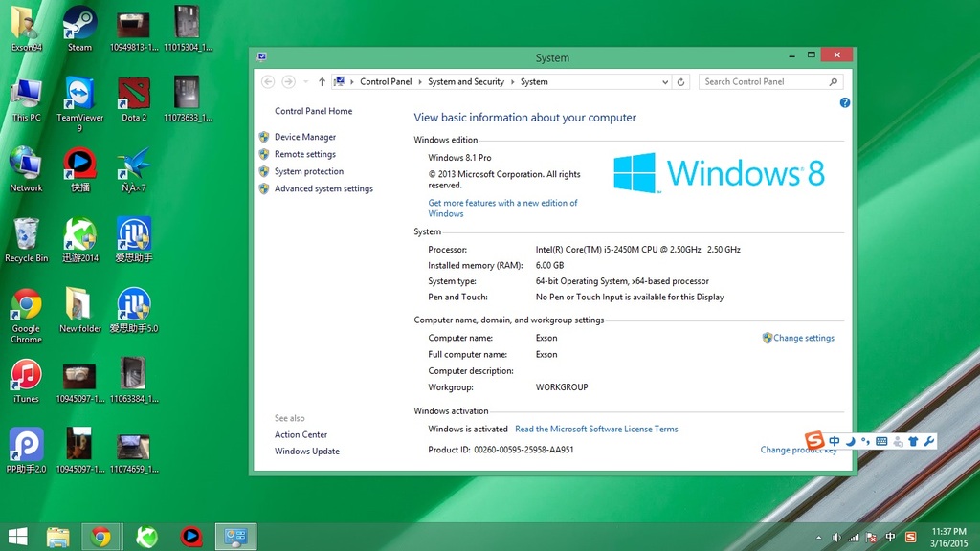980x551 pixels.
Task: Open Device Manager link
Action: pos(305,137)
